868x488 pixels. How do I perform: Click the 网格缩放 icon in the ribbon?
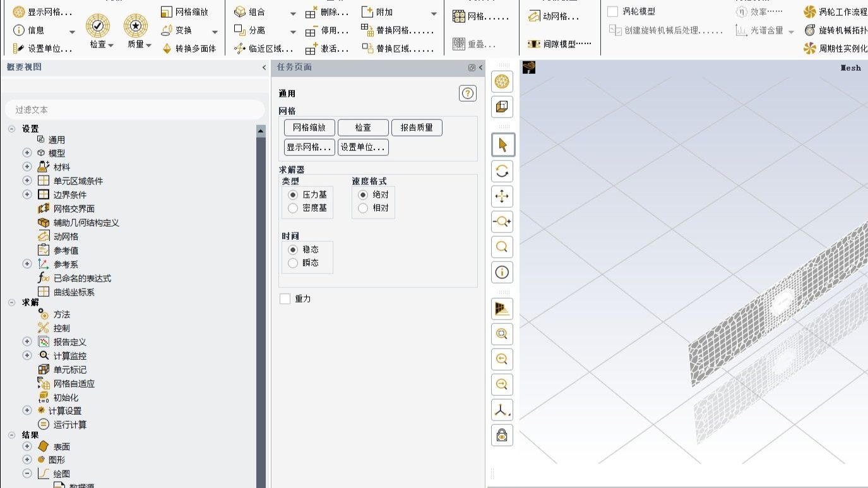(167, 12)
